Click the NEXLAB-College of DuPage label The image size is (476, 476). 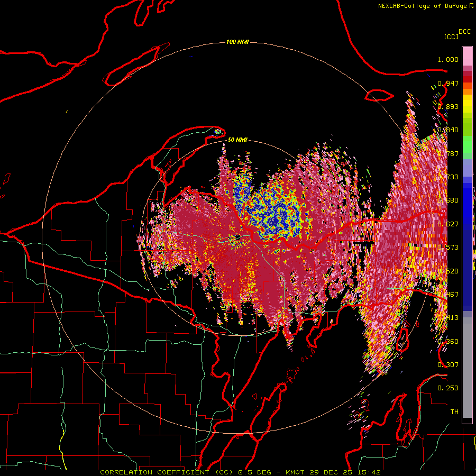[422, 6]
